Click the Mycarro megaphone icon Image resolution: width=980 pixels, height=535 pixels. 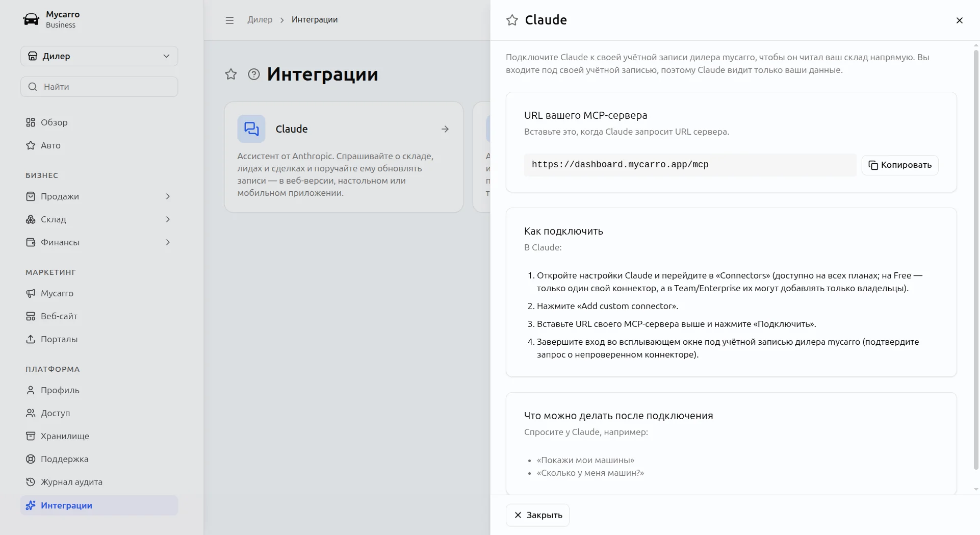pyautogui.click(x=31, y=293)
